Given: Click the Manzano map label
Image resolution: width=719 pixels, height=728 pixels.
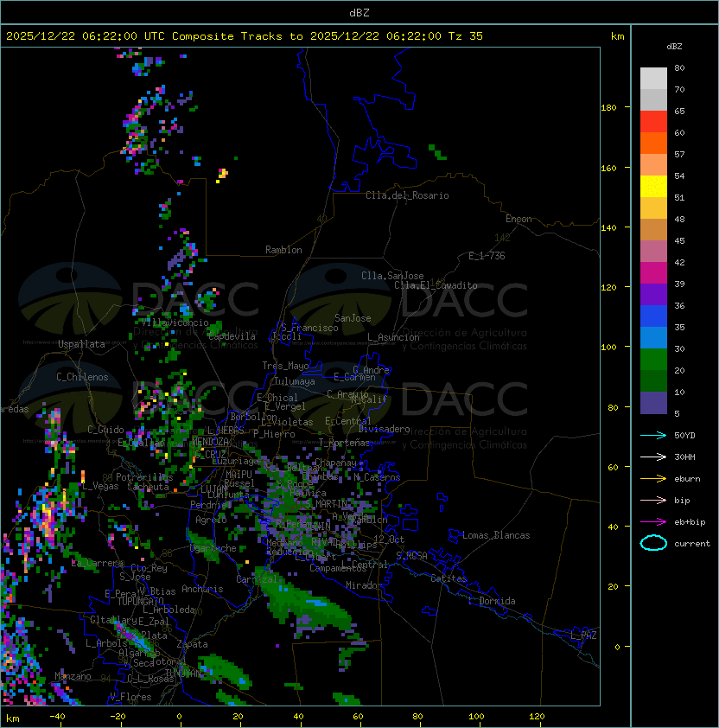Looking at the screenshot, I should pyautogui.click(x=73, y=676).
